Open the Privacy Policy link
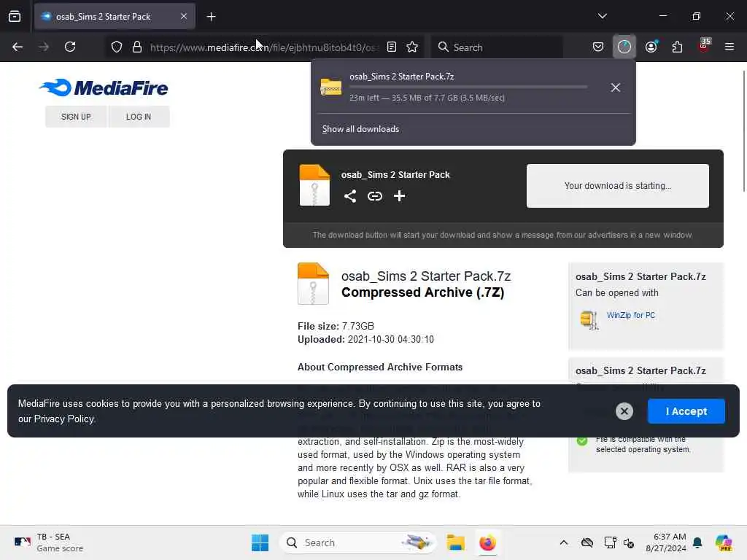 (64, 419)
